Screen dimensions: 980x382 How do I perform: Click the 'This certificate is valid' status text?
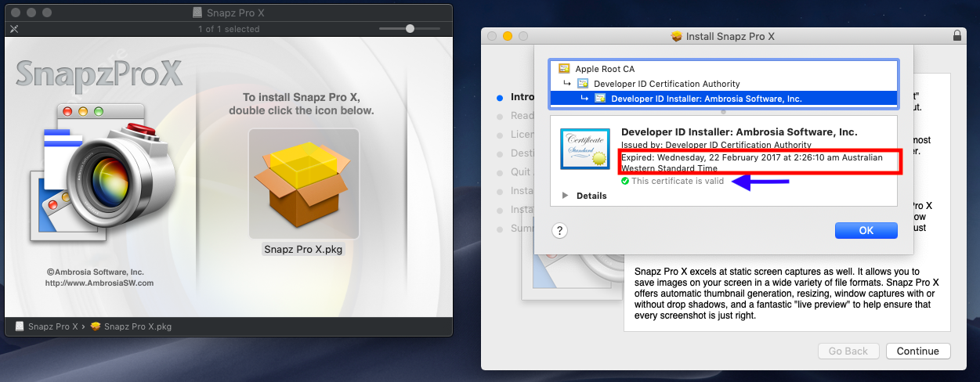(678, 181)
